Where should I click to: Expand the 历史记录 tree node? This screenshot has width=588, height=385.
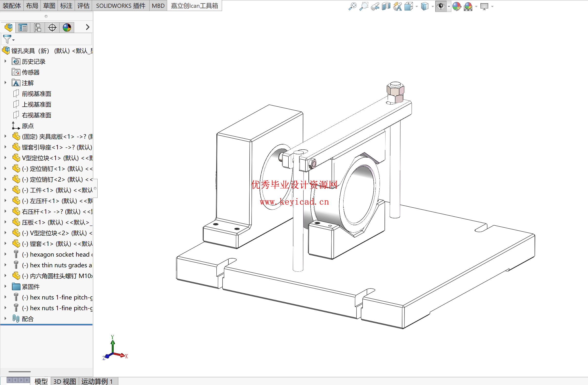tap(5, 61)
